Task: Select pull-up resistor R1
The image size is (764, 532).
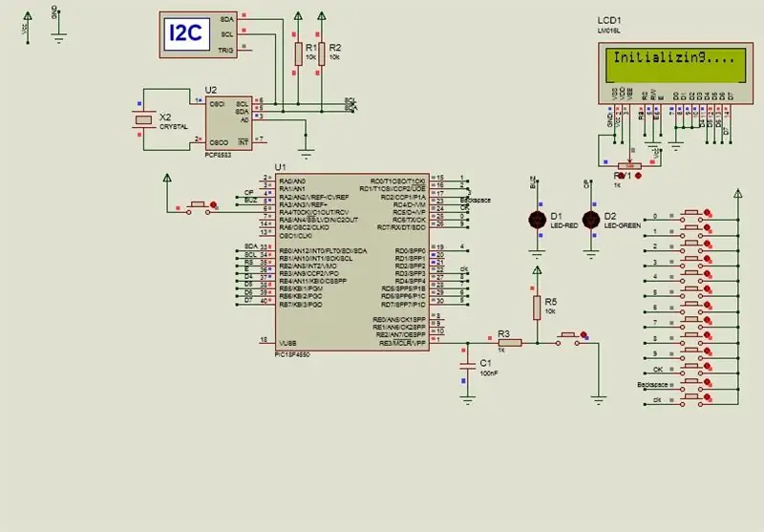Action: pos(298,53)
